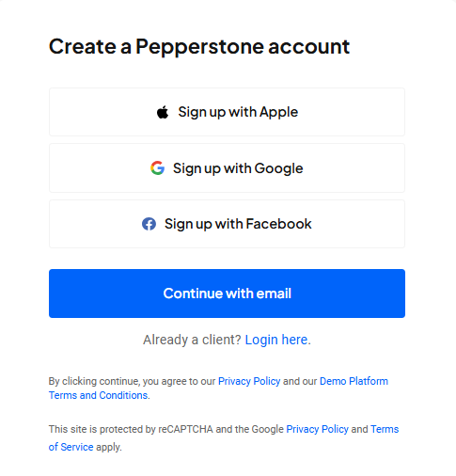Click the Terms and Conditions link line

pyautogui.click(x=99, y=395)
